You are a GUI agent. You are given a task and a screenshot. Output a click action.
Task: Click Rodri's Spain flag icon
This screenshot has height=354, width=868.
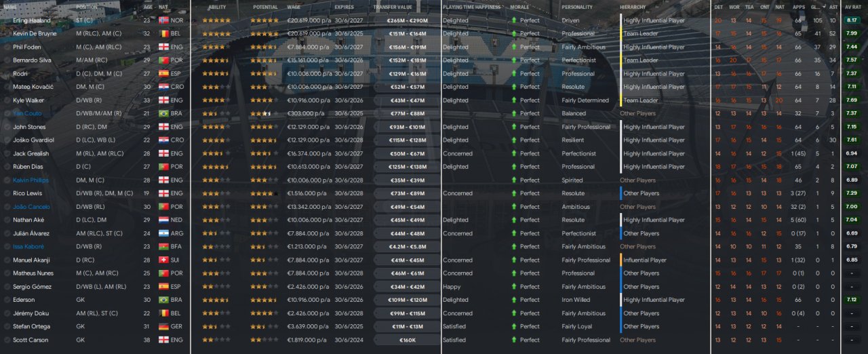pyautogui.click(x=163, y=73)
